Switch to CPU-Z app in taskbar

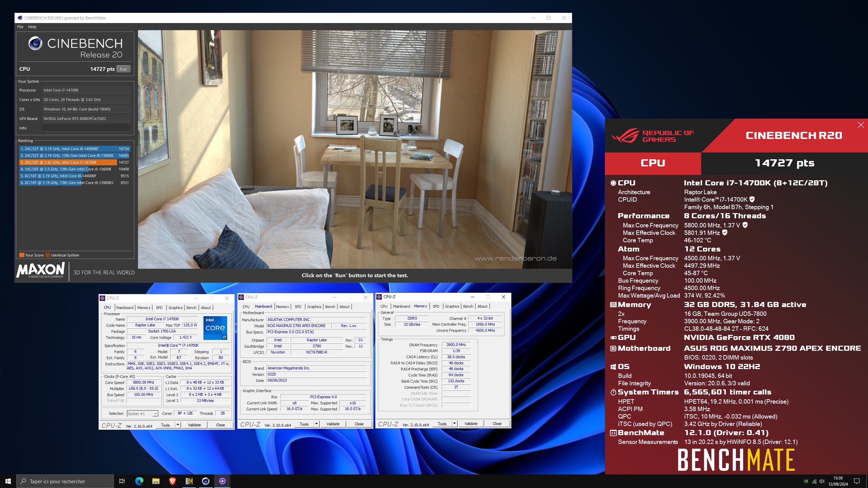tap(222, 481)
